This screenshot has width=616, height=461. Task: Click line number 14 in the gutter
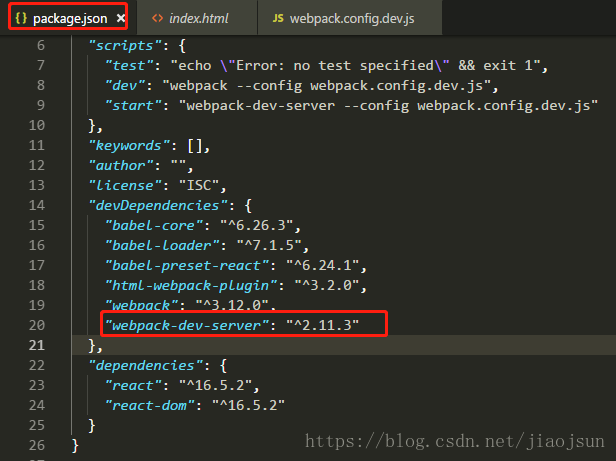point(37,205)
